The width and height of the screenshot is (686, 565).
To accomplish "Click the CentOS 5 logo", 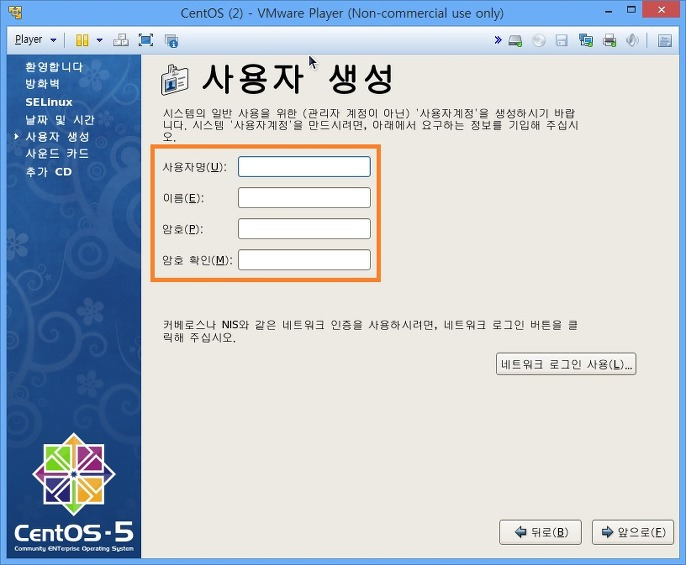I will click(74, 493).
